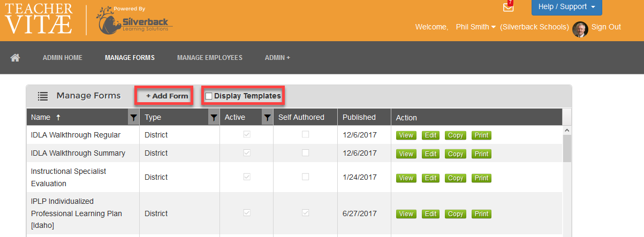Copy the Instructional Specialist Evaluation form
This screenshot has width=644, height=237.
(456, 178)
